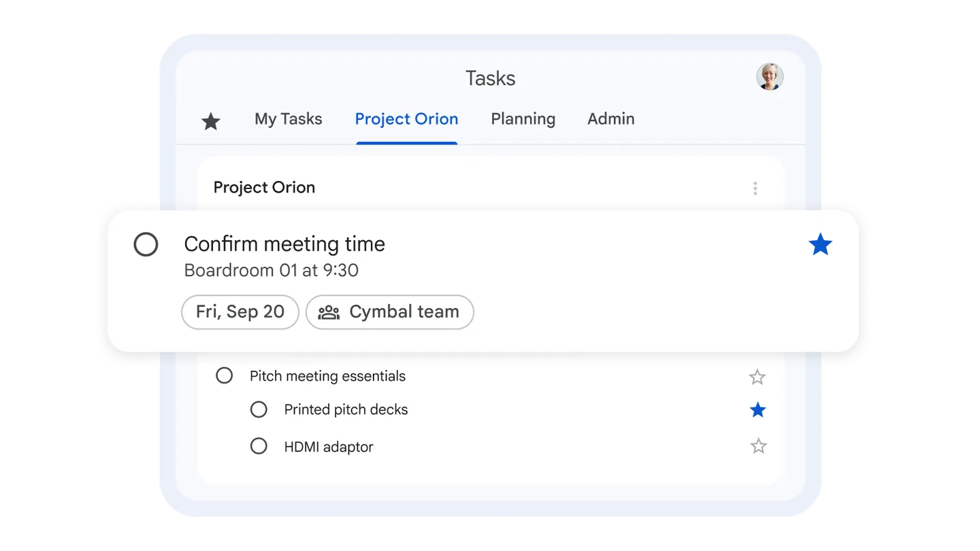Open the Admin tab
The width and height of the screenshot is (980, 551).
611,119
